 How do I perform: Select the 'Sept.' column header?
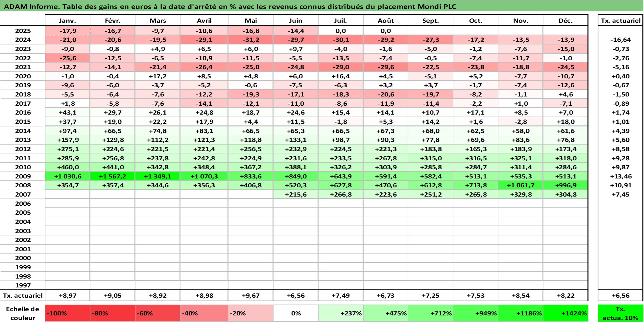(x=431, y=20)
